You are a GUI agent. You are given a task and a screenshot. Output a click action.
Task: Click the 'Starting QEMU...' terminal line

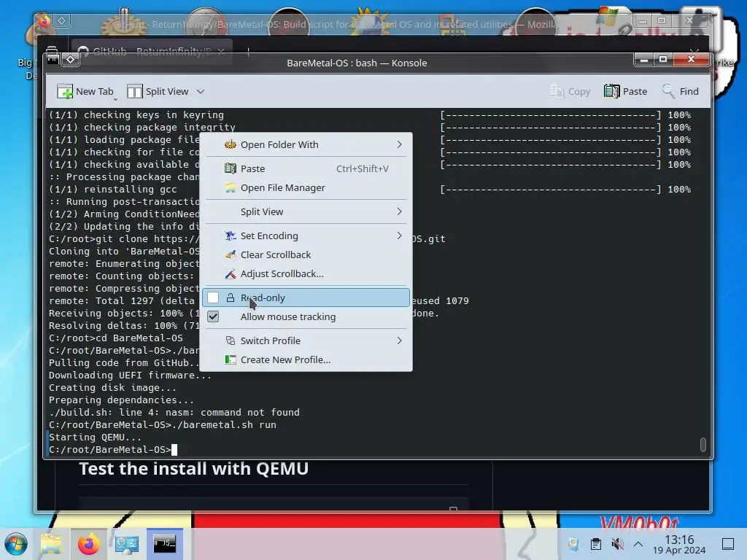pyautogui.click(x=95, y=437)
